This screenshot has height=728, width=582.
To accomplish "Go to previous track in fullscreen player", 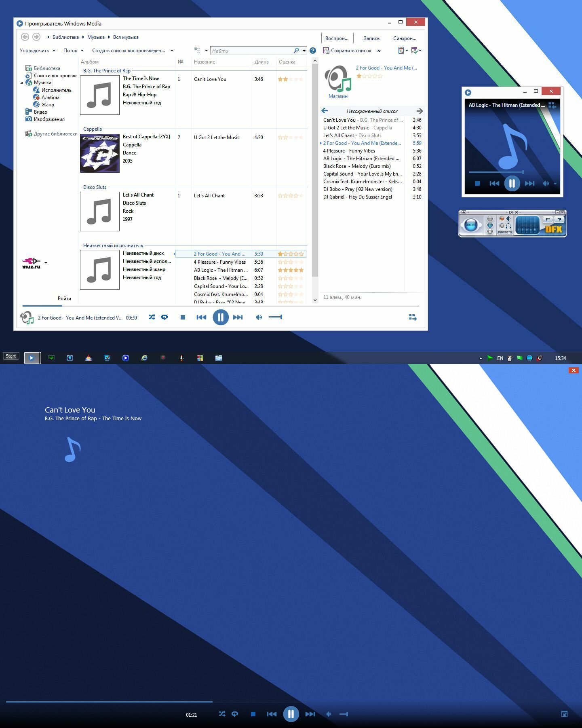I will pyautogui.click(x=272, y=714).
